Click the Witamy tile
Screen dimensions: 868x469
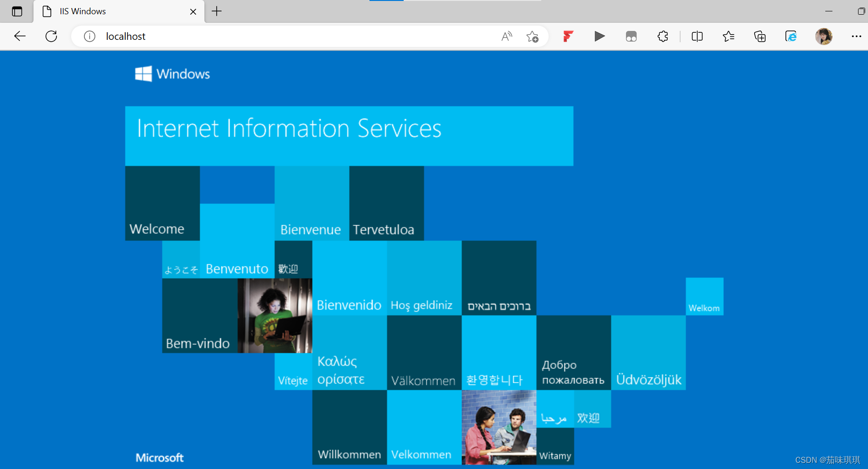555,446
